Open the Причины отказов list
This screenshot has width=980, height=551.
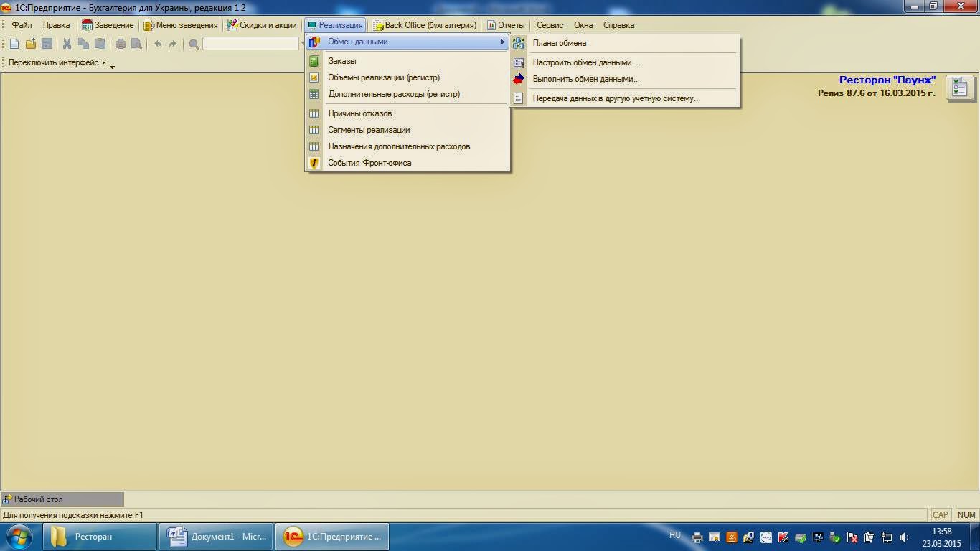coord(407,113)
